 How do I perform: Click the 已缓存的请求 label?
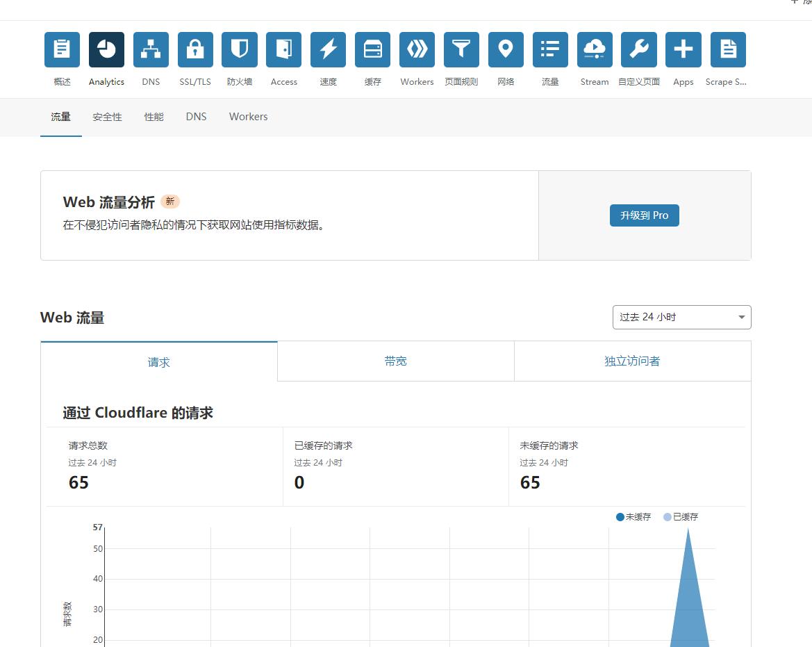[x=323, y=445]
